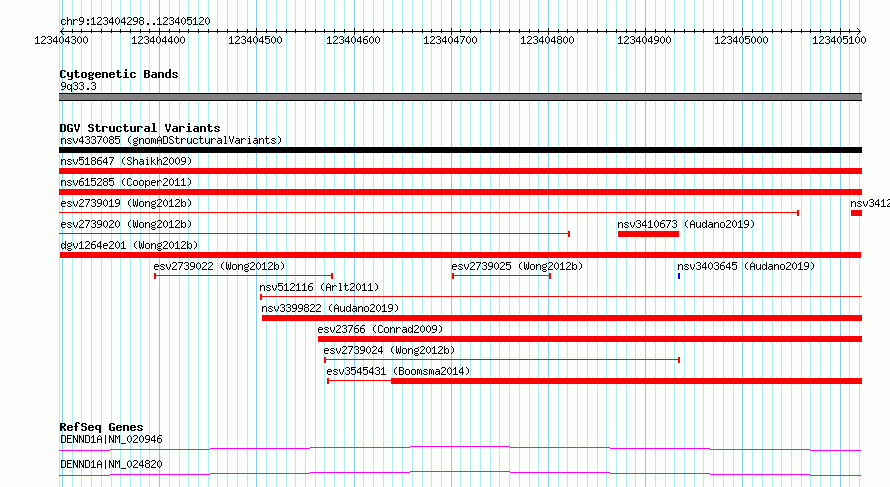Open esv23766 (Conrad2009) label
890x487 pixels.
point(380,329)
